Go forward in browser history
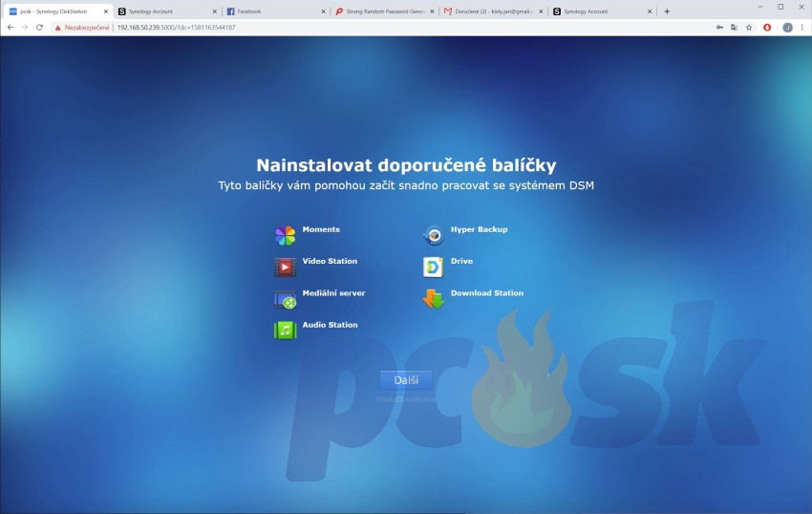The height and width of the screenshot is (514, 812). click(25, 28)
